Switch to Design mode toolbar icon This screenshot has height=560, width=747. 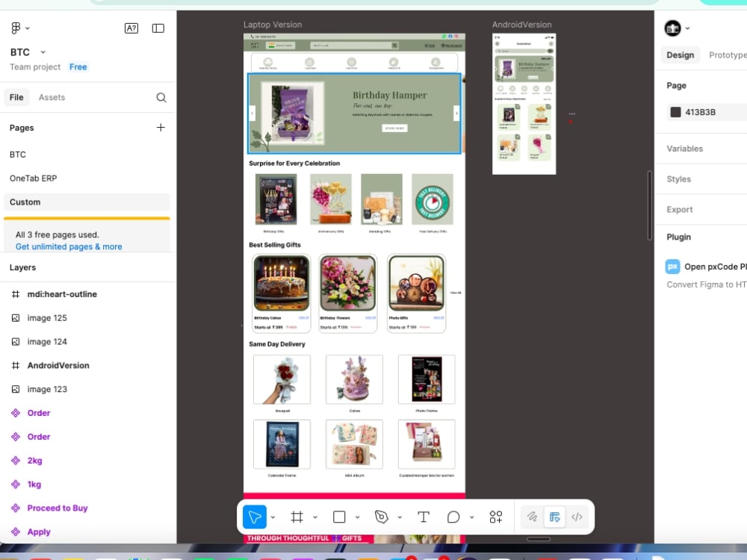[x=554, y=517]
